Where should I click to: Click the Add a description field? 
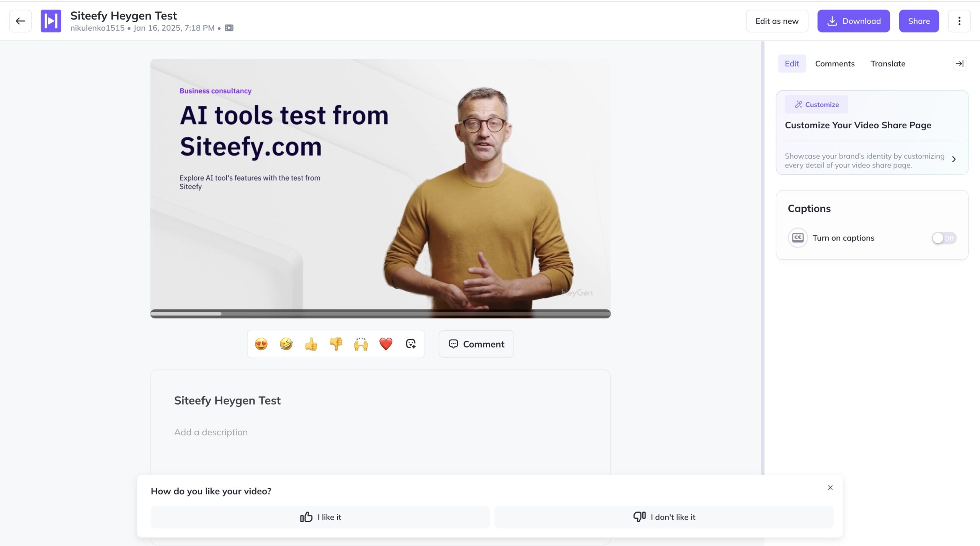[x=211, y=432]
